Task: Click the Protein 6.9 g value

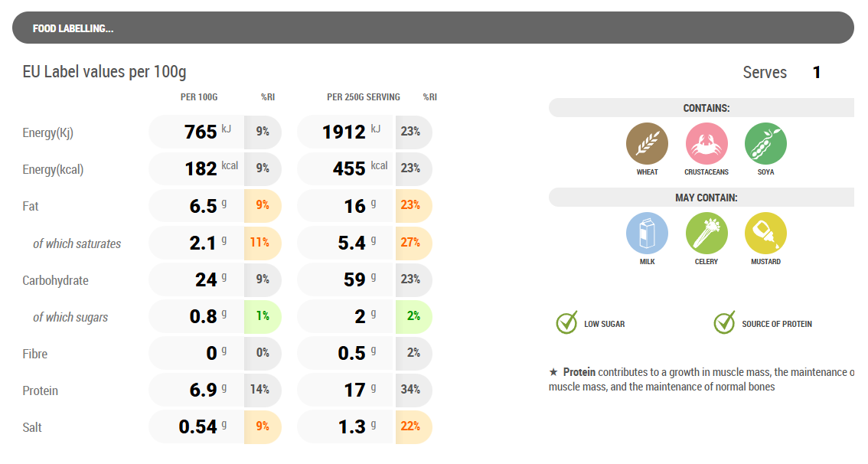Action: coord(204,390)
